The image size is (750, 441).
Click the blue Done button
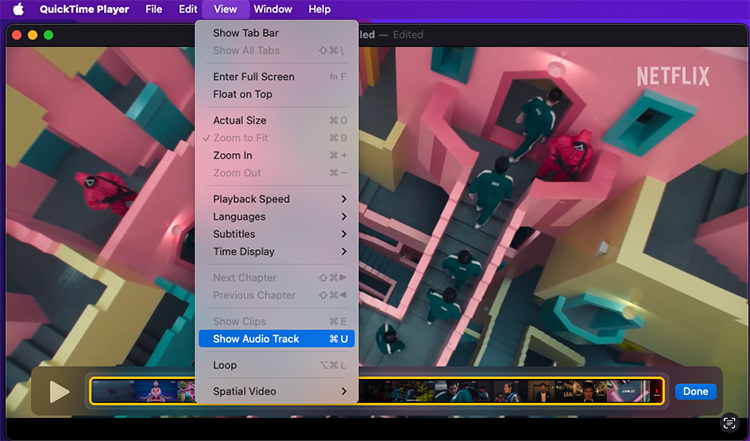[x=695, y=391]
